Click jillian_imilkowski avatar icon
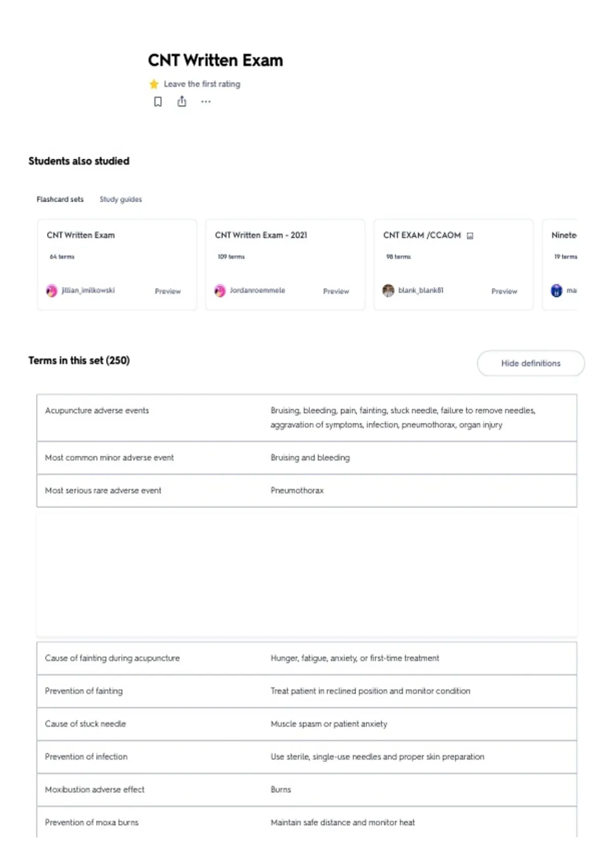The width and height of the screenshot is (613, 868). click(x=52, y=291)
